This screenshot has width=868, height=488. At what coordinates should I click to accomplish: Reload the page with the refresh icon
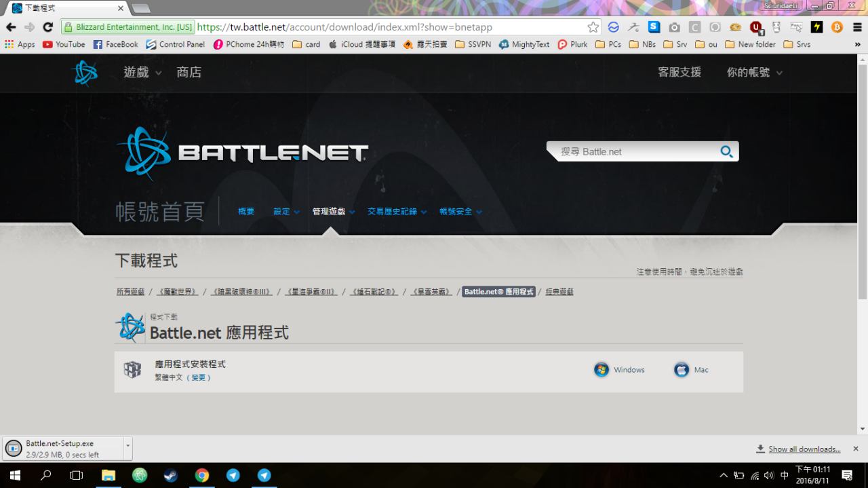pos(47,27)
